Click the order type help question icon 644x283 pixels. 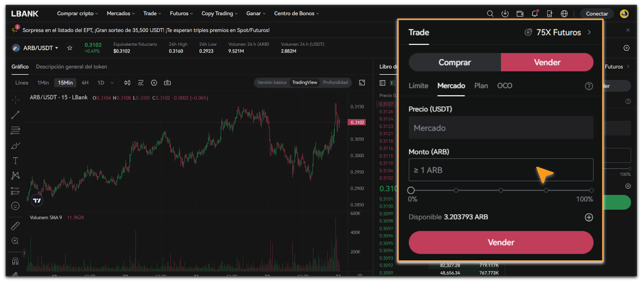[x=589, y=86]
